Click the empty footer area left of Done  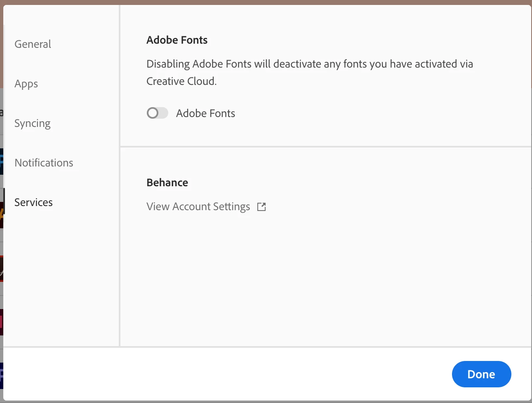coord(227,374)
